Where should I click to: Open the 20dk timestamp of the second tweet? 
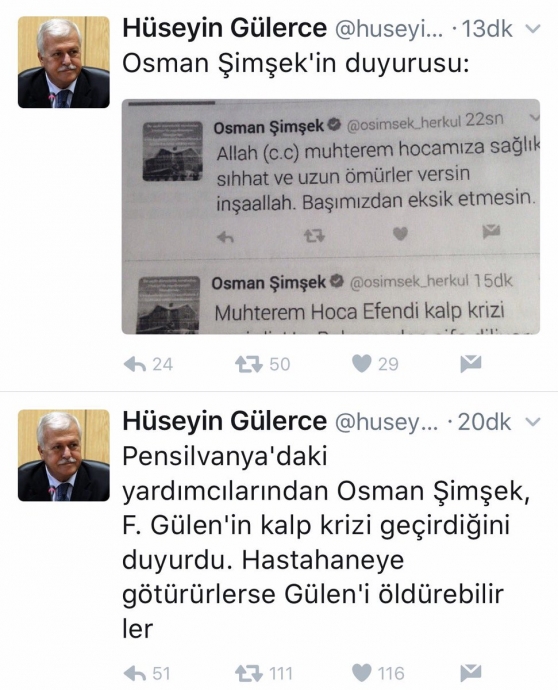tap(484, 422)
